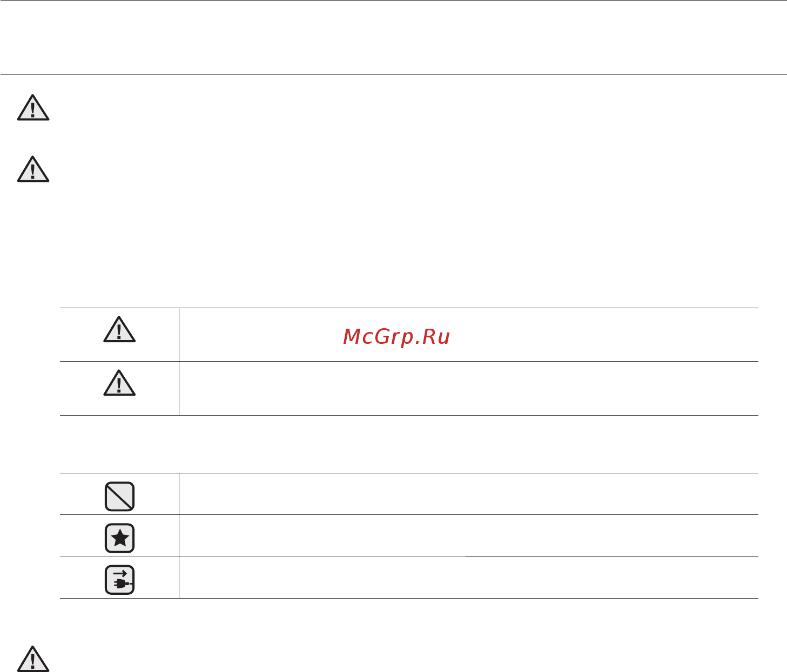787x672 pixels.
Task: Click blank cell beside lower table warning triangle
Action: click(468, 388)
